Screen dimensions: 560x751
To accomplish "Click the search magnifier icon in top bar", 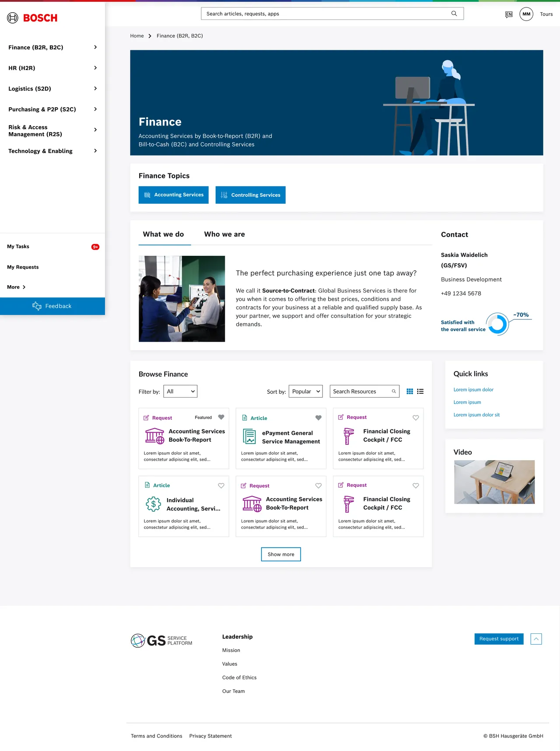I will (454, 14).
